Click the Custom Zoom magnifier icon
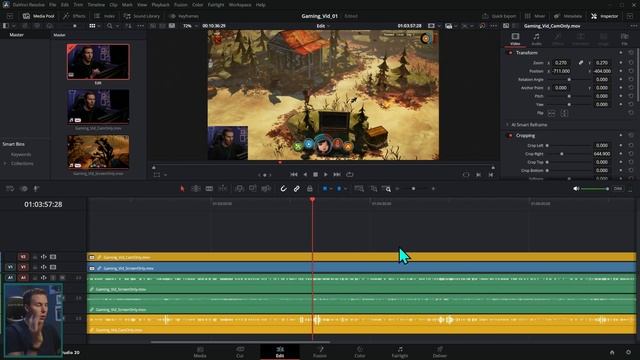The image size is (640, 360). (x=387, y=189)
